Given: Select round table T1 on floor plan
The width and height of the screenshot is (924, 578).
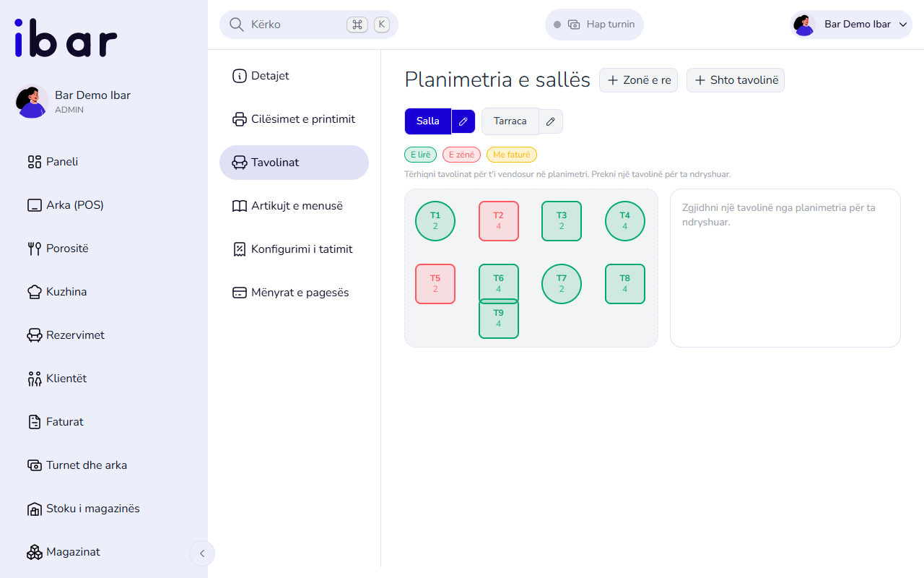Looking at the screenshot, I should [x=435, y=221].
